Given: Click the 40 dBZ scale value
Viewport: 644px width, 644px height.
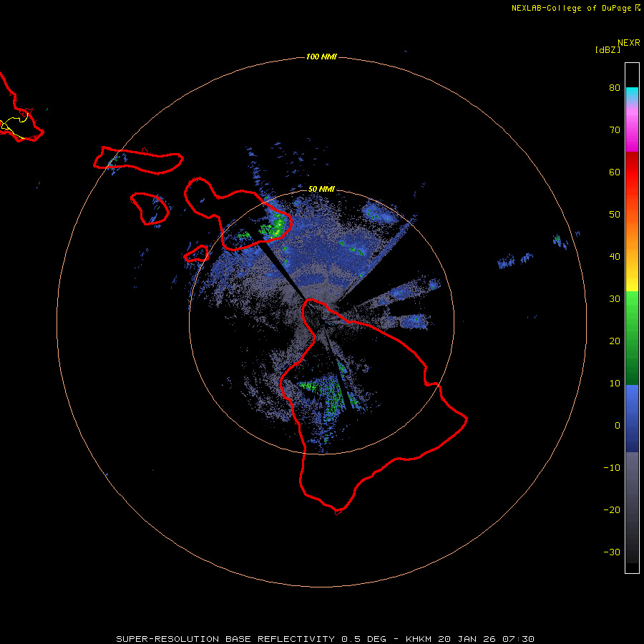Looking at the screenshot, I should tap(615, 257).
